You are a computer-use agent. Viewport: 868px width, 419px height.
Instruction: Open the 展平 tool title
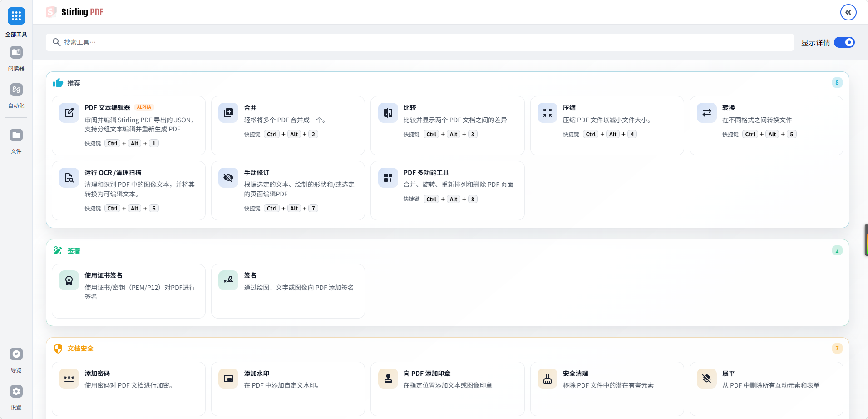click(729, 374)
